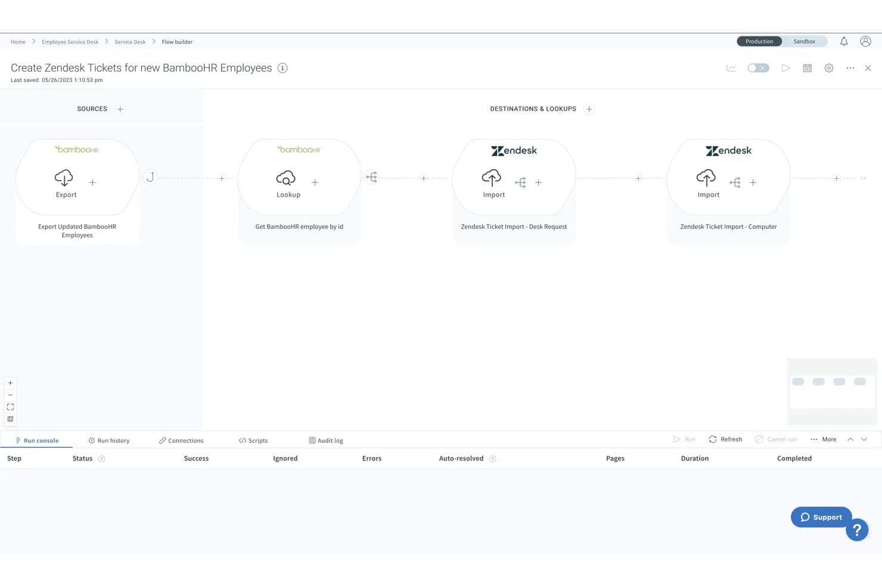Image resolution: width=882 pixels, height=588 pixels.
Task: Run the flow with the play icon
Action: pyautogui.click(x=786, y=68)
